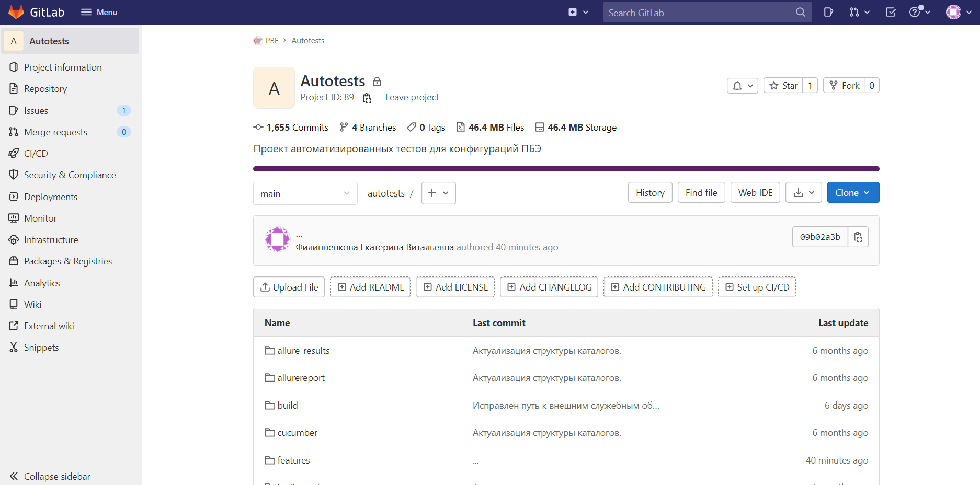This screenshot has width=980, height=485.
Task: Open the download source code dropdown
Action: (803, 192)
